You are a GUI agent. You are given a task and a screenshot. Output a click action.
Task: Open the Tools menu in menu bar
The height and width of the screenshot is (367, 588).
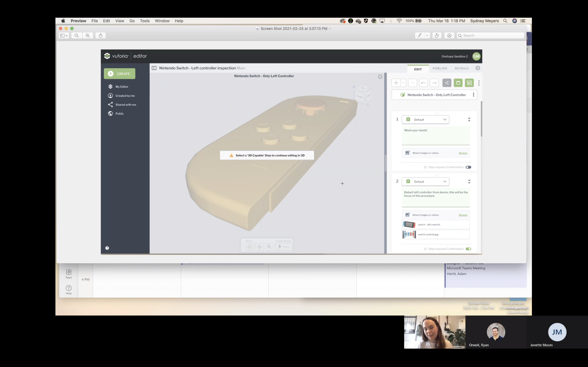point(145,21)
